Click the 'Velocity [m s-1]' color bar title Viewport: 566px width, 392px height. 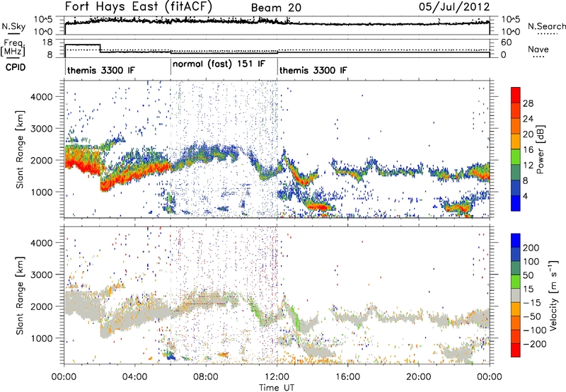553,295
